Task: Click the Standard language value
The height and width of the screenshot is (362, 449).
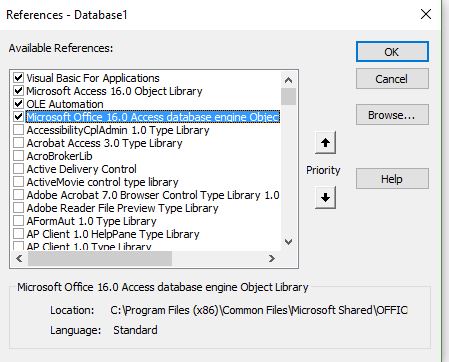Action: tap(135, 330)
